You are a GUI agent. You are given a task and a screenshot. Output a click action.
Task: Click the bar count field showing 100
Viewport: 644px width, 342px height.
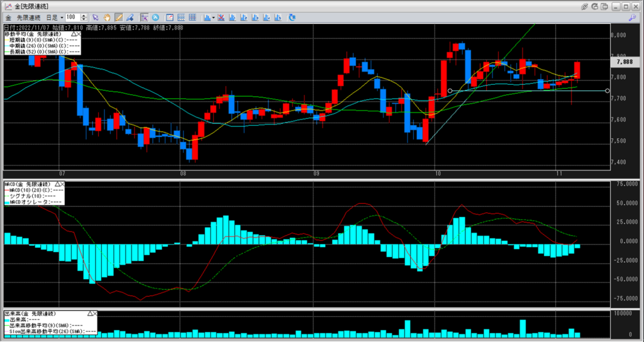tap(73, 17)
